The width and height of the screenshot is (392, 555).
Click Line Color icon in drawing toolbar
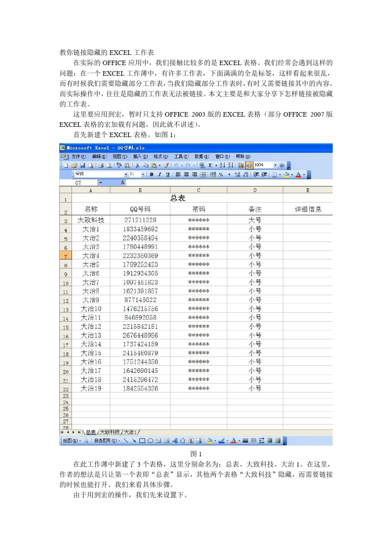point(222,441)
